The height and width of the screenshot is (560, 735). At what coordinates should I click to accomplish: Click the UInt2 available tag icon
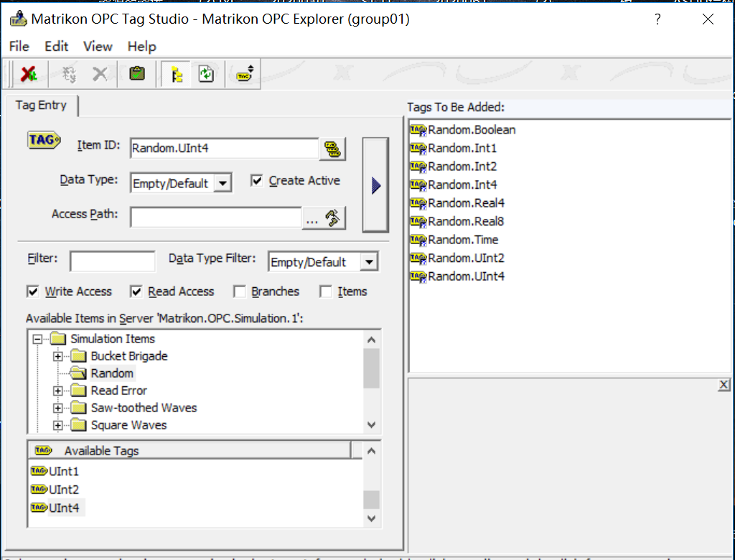39,489
